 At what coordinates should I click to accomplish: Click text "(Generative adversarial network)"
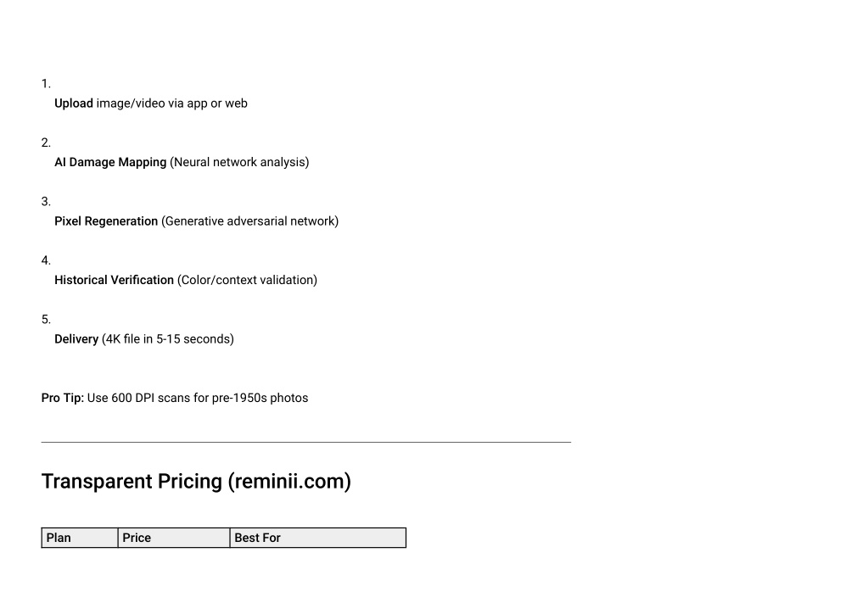click(249, 221)
